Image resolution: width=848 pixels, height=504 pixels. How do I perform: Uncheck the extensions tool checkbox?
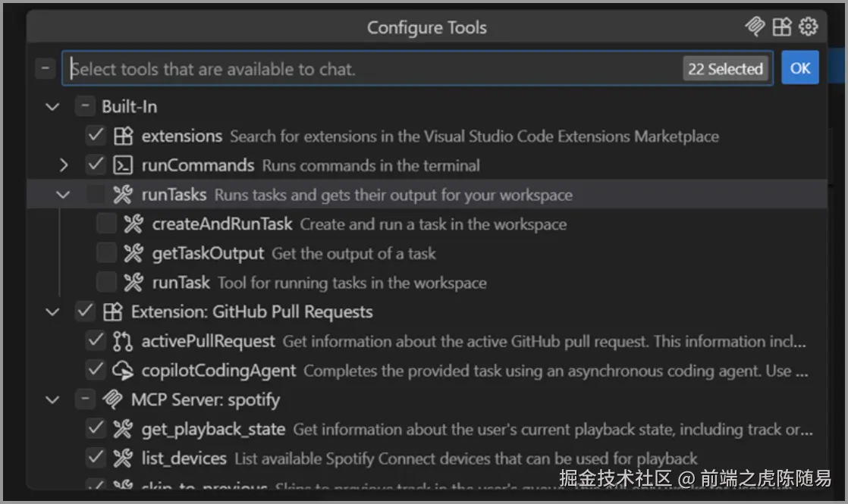pyautogui.click(x=96, y=136)
